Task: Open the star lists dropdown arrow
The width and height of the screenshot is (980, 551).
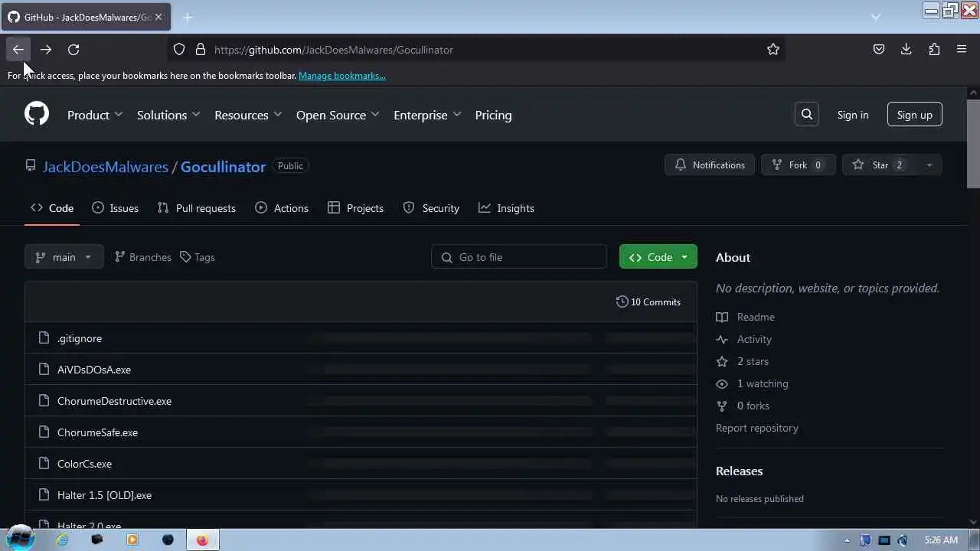Action: [x=929, y=165]
